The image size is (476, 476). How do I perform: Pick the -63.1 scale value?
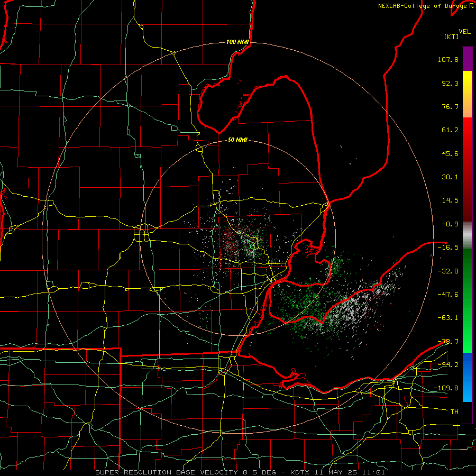448,318
